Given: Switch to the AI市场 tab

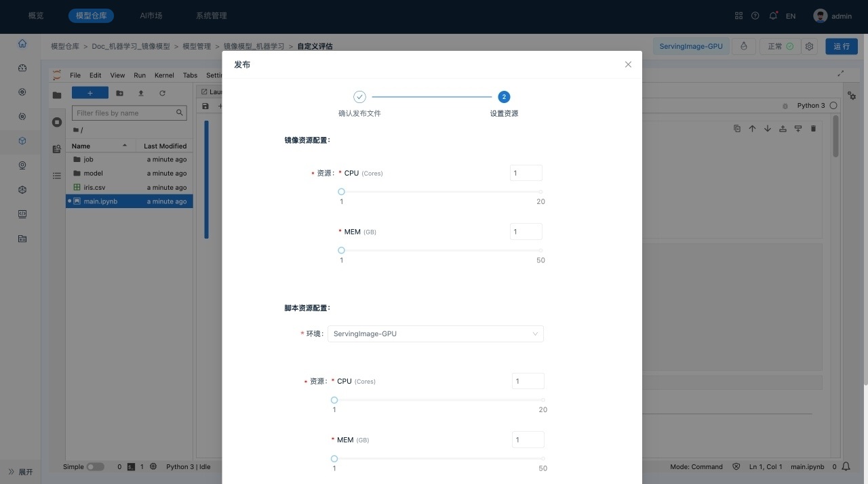Looking at the screenshot, I should pos(151,16).
